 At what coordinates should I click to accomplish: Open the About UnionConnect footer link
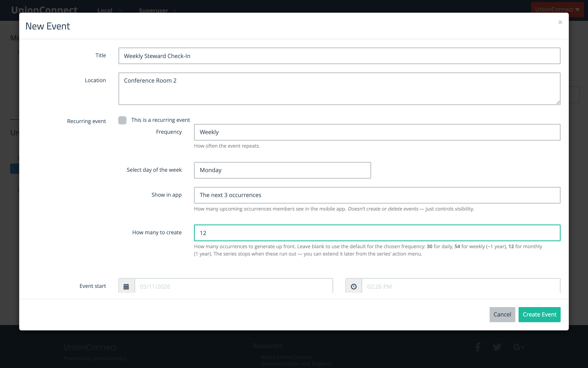click(287, 357)
